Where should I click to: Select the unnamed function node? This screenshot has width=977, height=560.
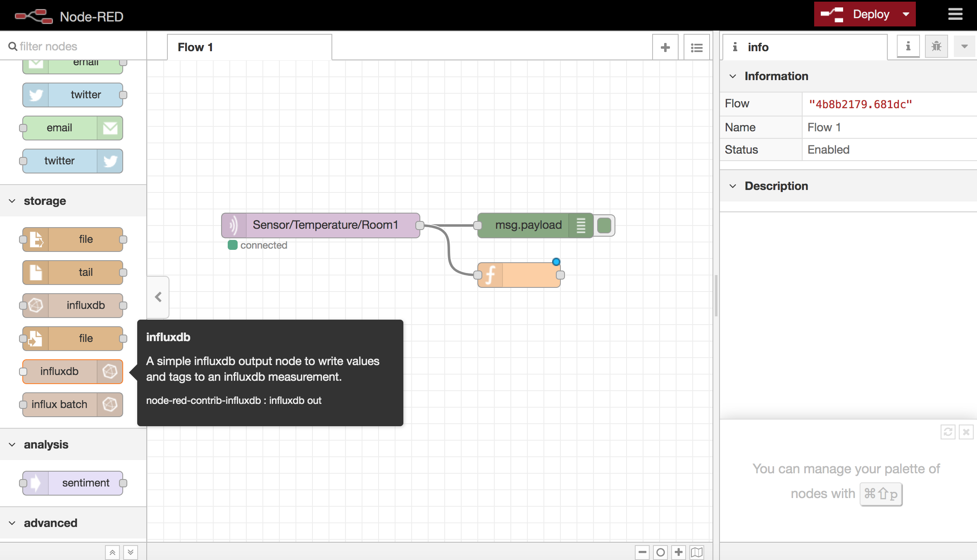tap(519, 275)
